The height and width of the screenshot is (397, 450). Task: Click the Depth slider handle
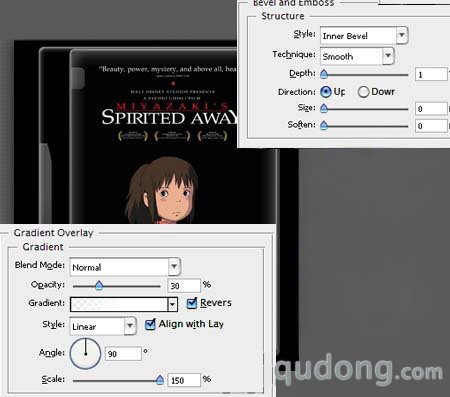(324, 74)
